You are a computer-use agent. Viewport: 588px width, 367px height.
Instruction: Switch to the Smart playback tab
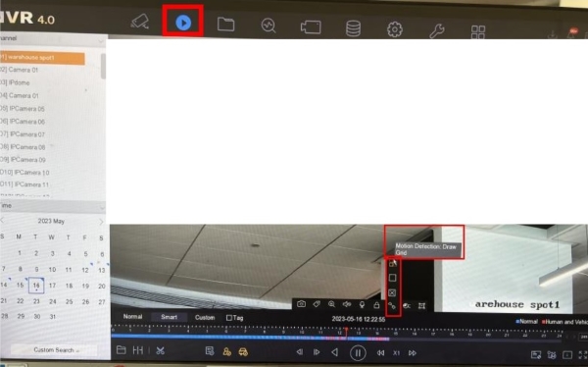coord(169,317)
